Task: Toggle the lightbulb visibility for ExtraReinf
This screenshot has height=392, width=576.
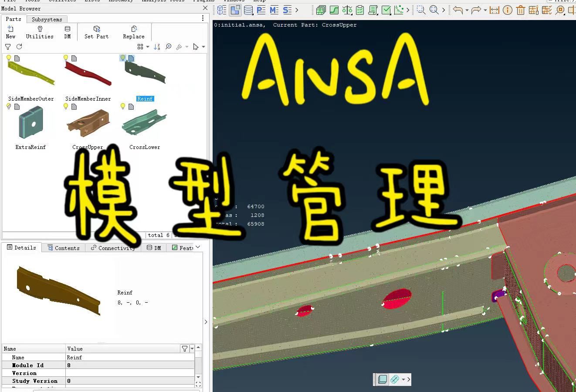Action: coord(8,106)
